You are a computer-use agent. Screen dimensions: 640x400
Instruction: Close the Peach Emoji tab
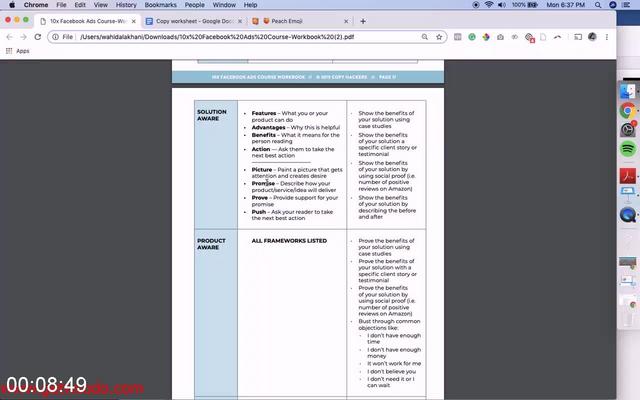pos(346,21)
